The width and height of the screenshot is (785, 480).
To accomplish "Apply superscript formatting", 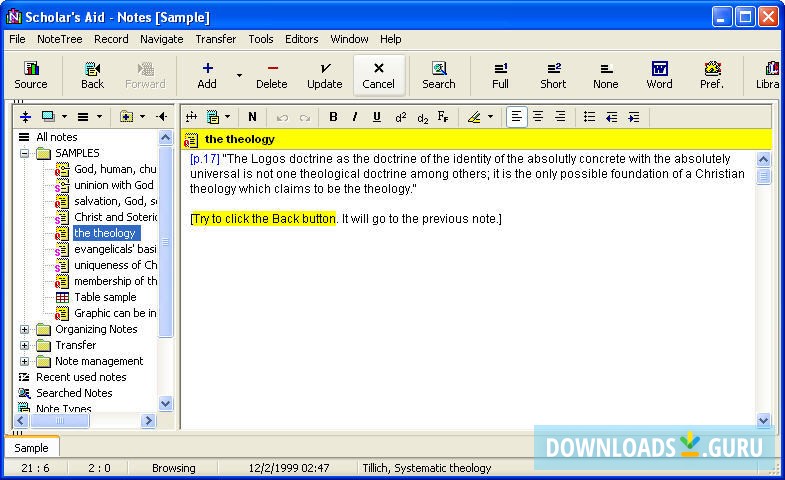I will point(401,117).
